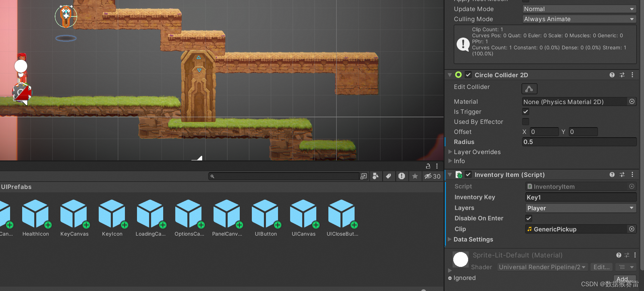
Task: Select the UICloseButton prefab
Action: [x=342, y=218]
